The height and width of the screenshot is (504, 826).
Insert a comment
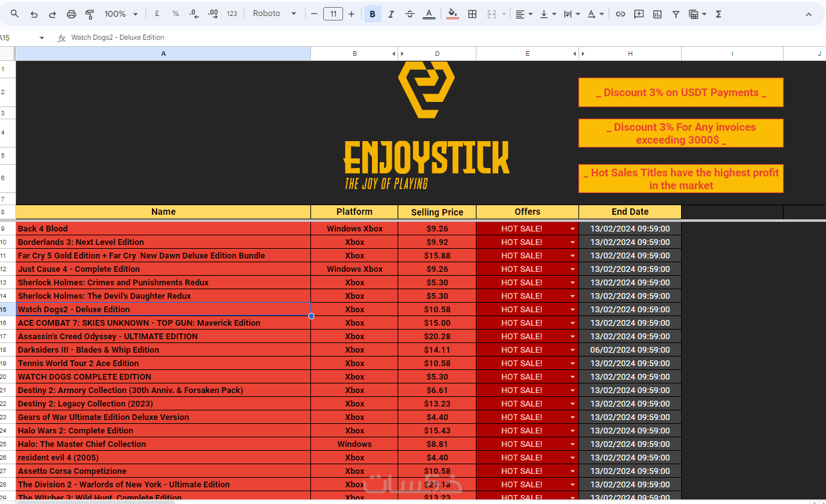(x=639, y=14)
